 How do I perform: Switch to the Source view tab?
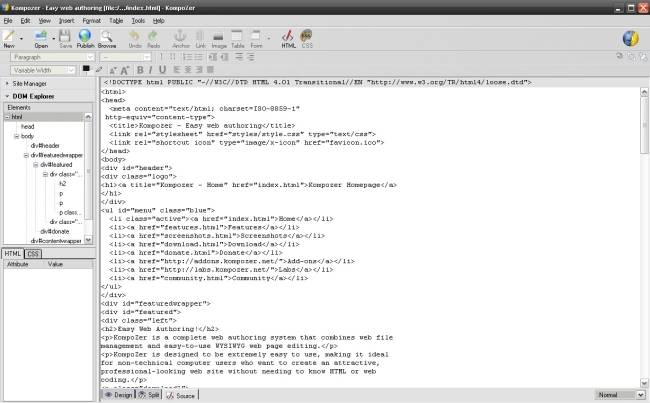[181, 396]
